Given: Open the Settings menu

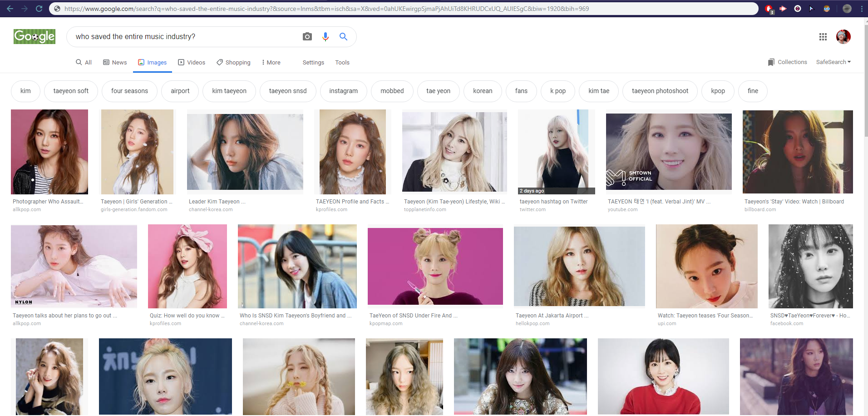Looking at the screenshot, I should click(313, 63).
